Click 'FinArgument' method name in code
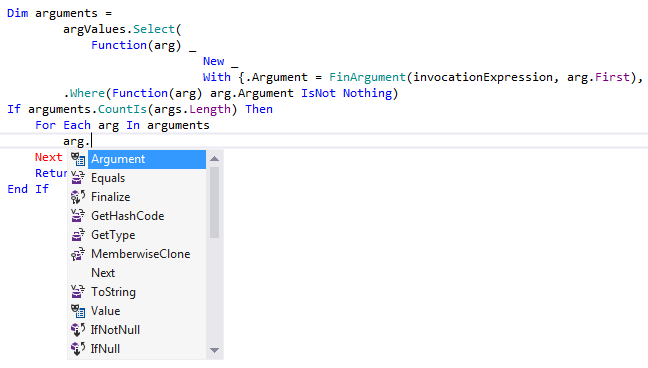The height and width of the screenshot is (368, 648). coord(367,77)
